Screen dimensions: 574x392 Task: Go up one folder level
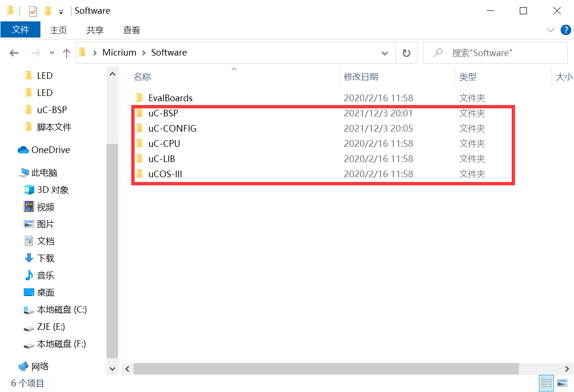(67, 53)
